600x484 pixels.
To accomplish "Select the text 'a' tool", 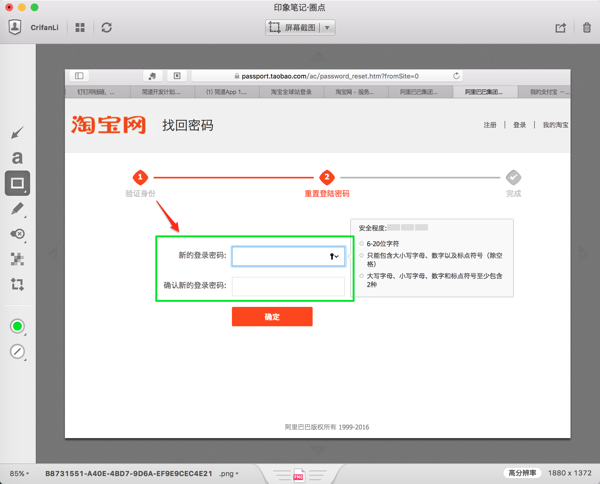I will 17,157.
